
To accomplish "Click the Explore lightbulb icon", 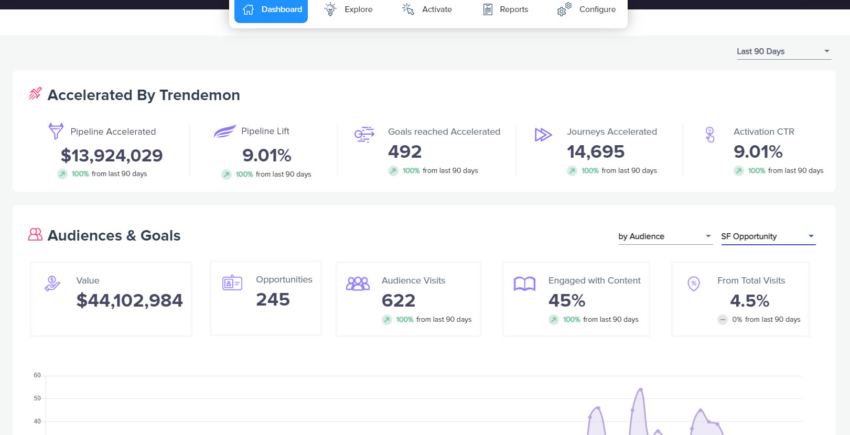I will pos(330,9).
